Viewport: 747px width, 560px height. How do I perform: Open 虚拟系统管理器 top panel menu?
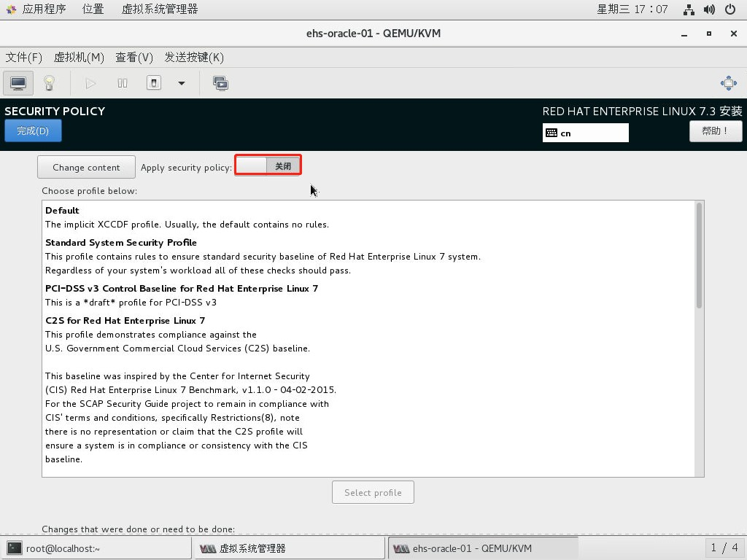160,9
